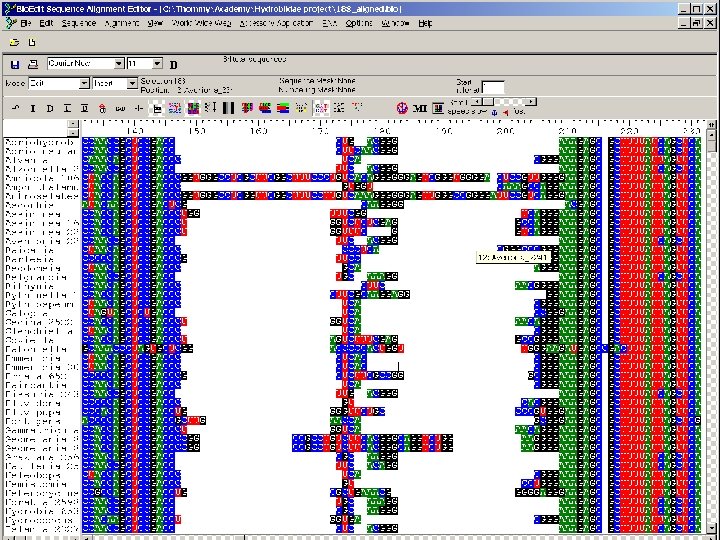
Task: Toggle the pressed colored 'GAT' letters icon
Action: [321, 108]
